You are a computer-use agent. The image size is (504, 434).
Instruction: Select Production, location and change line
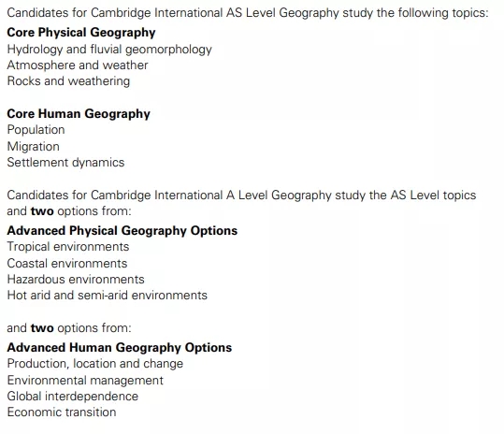pos(95,364)
